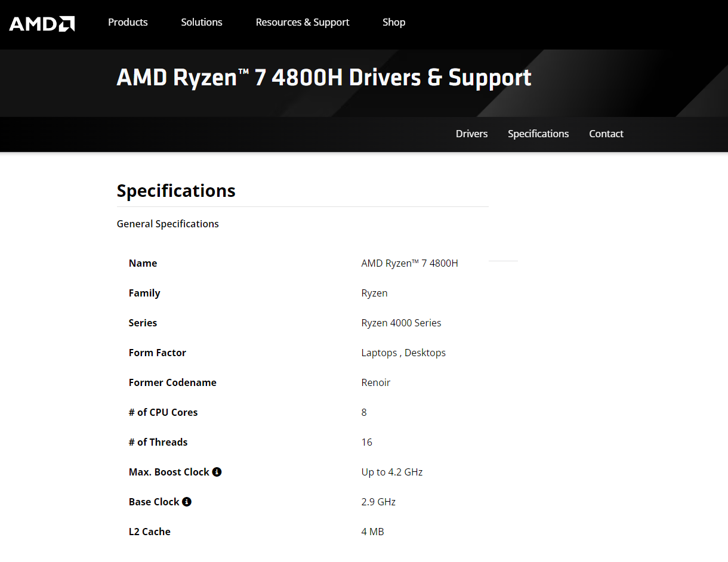The width and height of the screenshot is (728, 562).
Task: Select value Ryzen 4000 Series
Action: [x=402, y=323]
